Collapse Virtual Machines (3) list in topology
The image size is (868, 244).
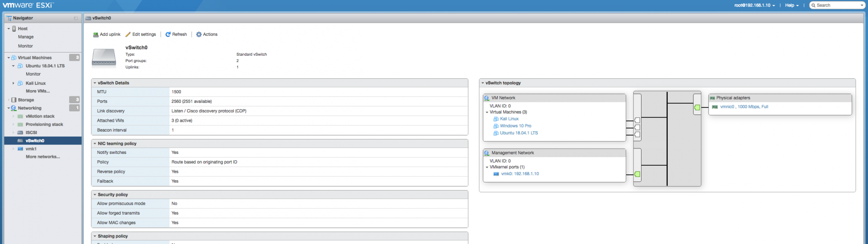coord(487,112)
